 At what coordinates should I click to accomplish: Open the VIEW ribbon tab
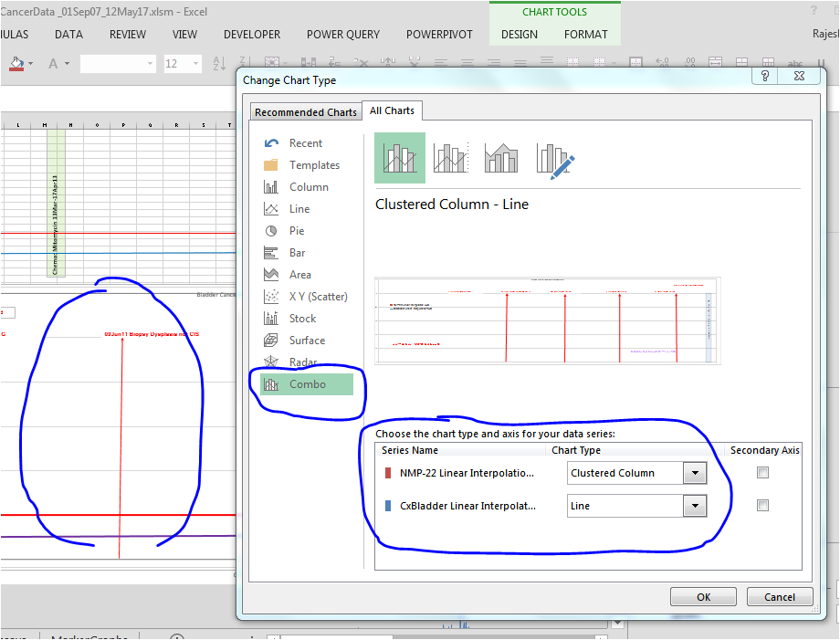point(184,35)
